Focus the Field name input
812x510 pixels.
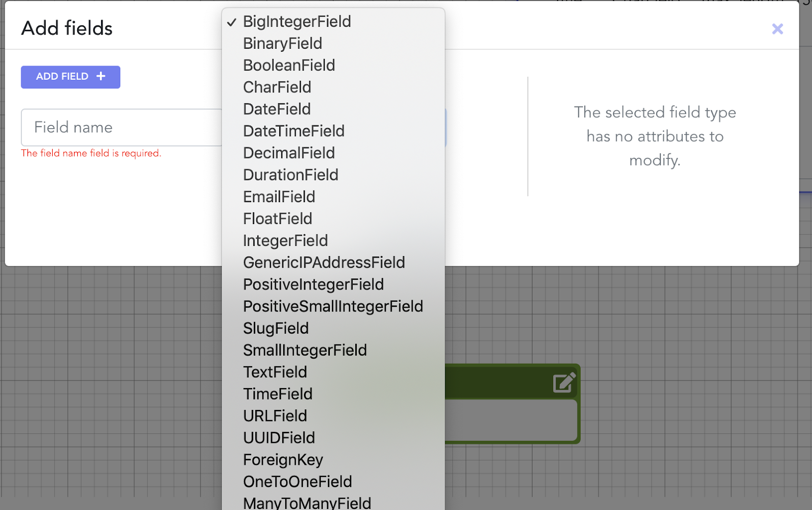click(x=122, y=127)
